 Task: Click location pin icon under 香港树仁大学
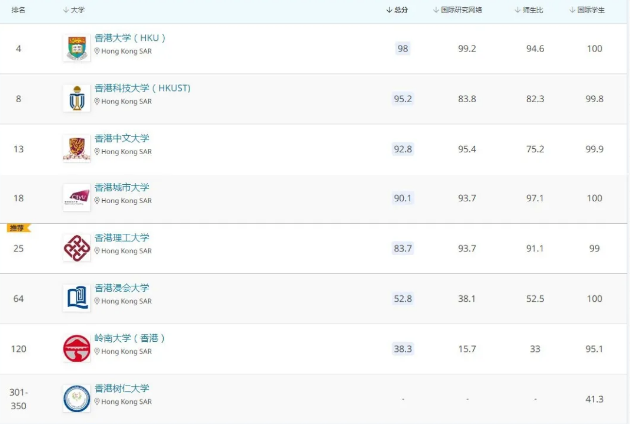point(97,401)
